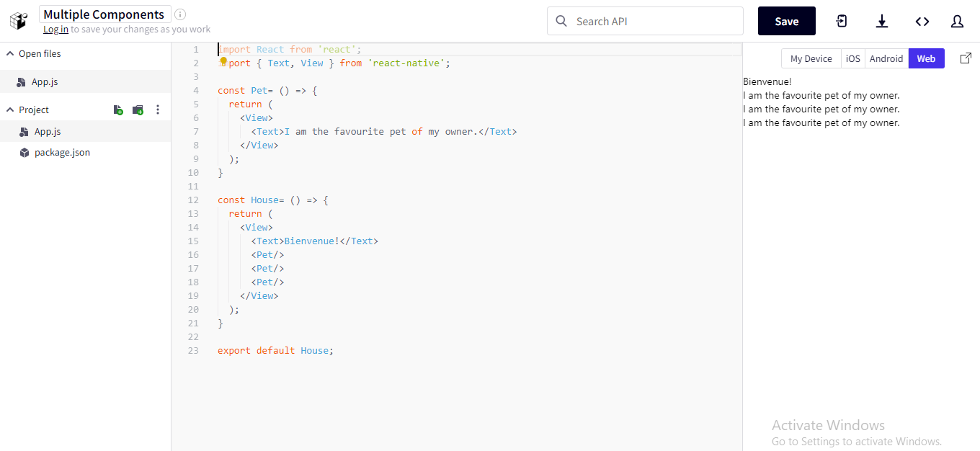Follow the Log in link
The height and width of the screenshot is (451, 980).
[x=55, y=30]
